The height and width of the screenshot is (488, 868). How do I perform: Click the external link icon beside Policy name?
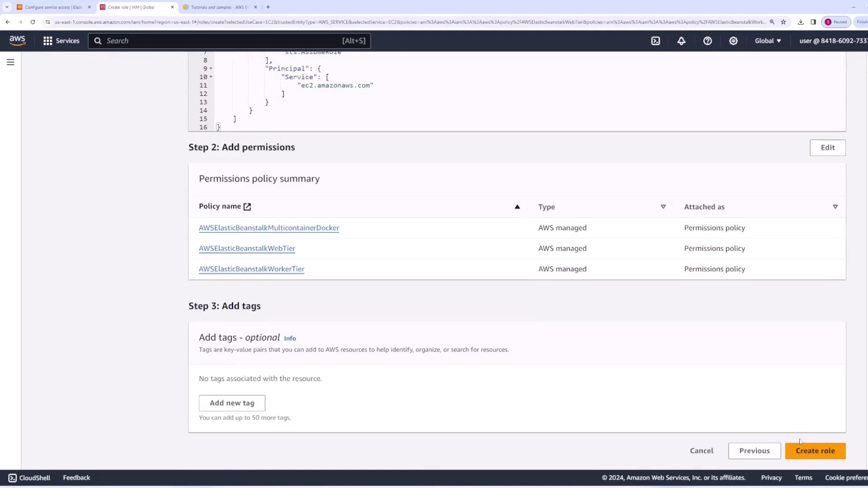tap(247, 206)
